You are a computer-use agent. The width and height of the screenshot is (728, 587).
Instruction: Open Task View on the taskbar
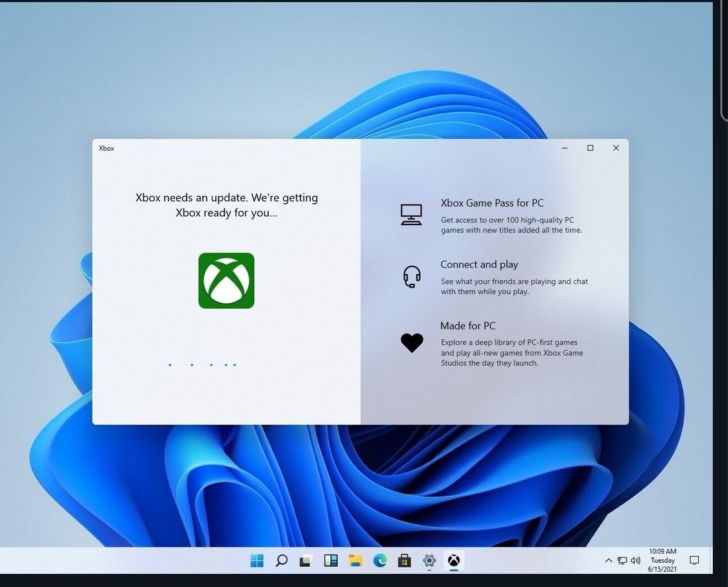pyautogui.click(x=305, y=561)
